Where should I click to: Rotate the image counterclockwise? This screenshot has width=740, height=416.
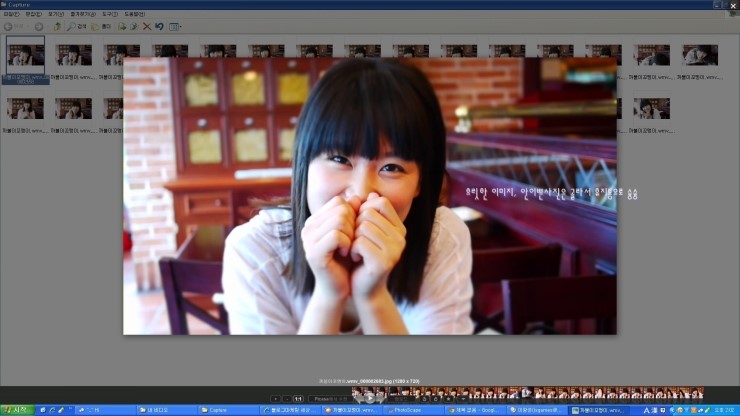coord(424,399)
